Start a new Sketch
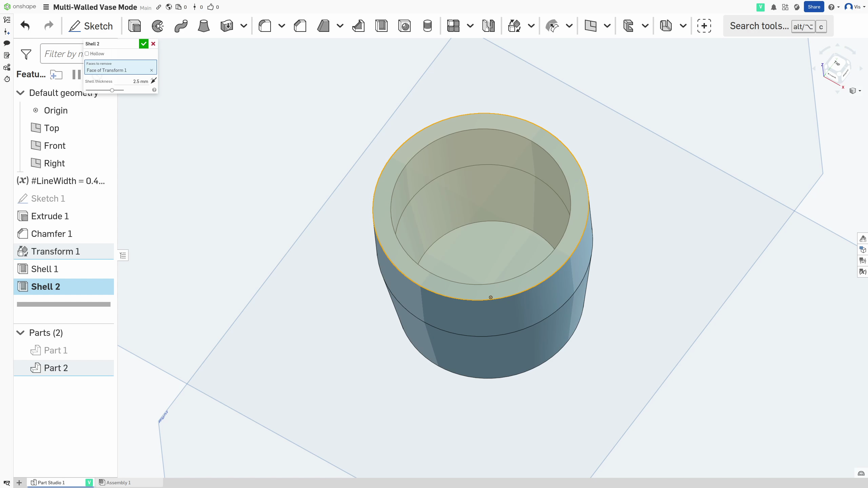 (x=91, y=26)
